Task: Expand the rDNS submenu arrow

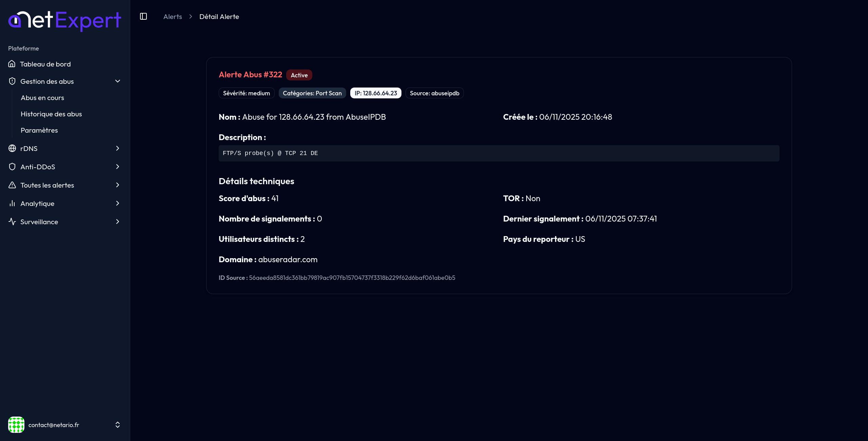Action: (118, 148)
